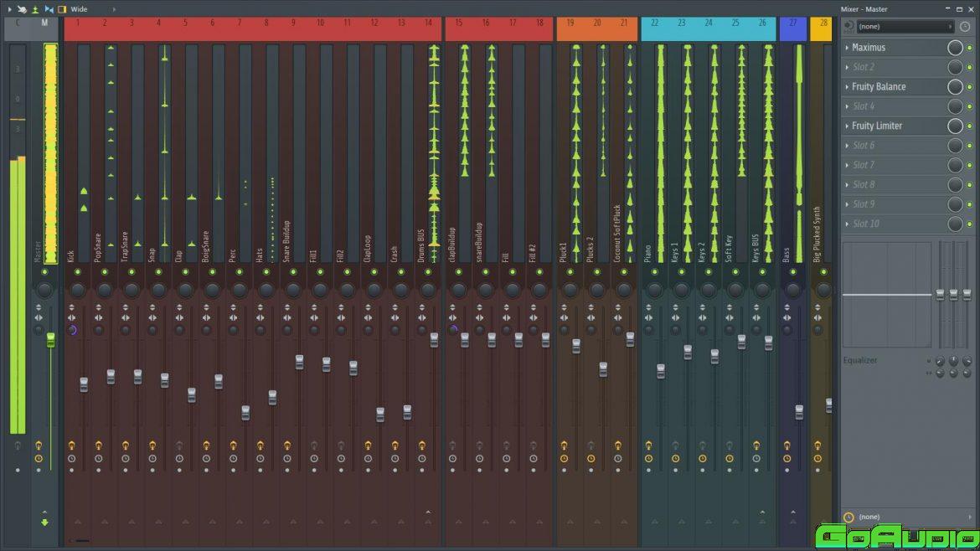Open the Fruity Limiter plugin
The width and height of the screenshot is (980, 551).
[x=876, y=126]
